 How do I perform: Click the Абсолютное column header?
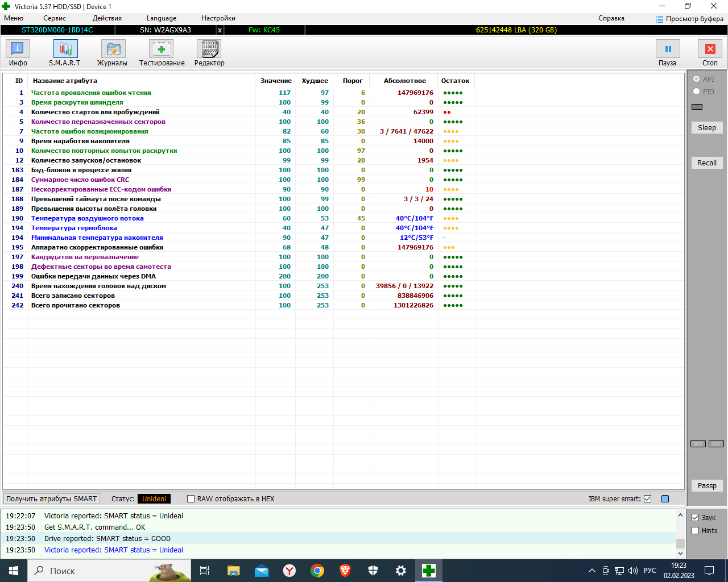404,81
